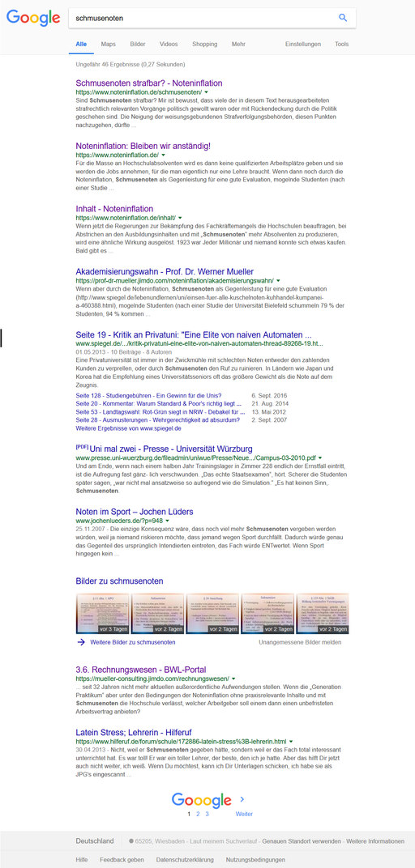The width and height of the screenshot is (415, 868).
Task: Expand dropdown arrow after noteninflation.de/schmusenoten/ URL
Action: click(206, 92)
